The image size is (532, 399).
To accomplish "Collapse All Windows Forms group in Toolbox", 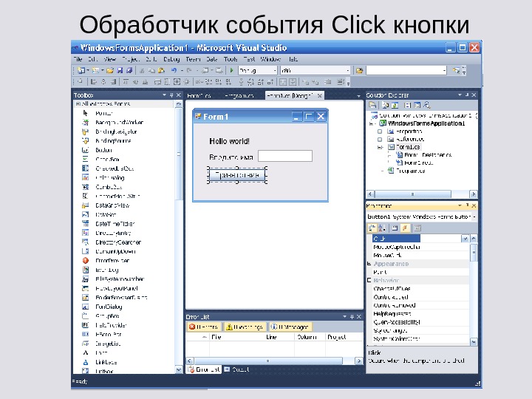I will (x=78, y=104).
